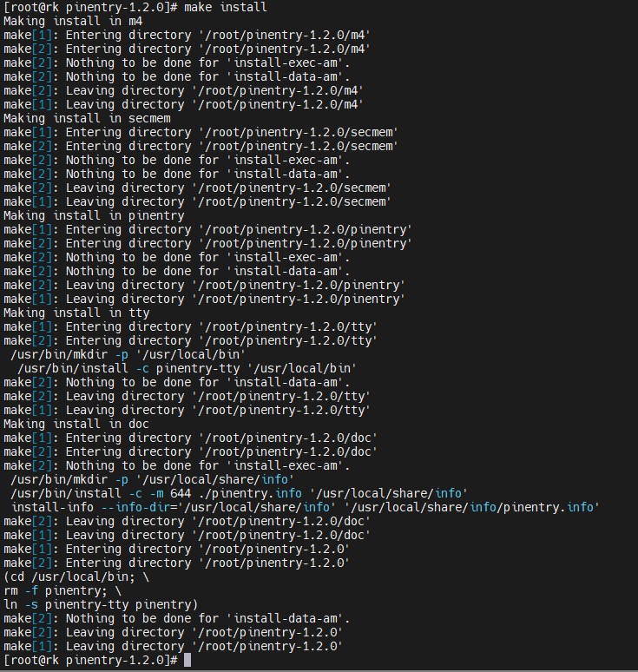Click the '/usr/bin/mkdir -p /usr/local/share/info' line
This screenshot has width=638, height=672.
pyautogui.click(x=152, y=479)
